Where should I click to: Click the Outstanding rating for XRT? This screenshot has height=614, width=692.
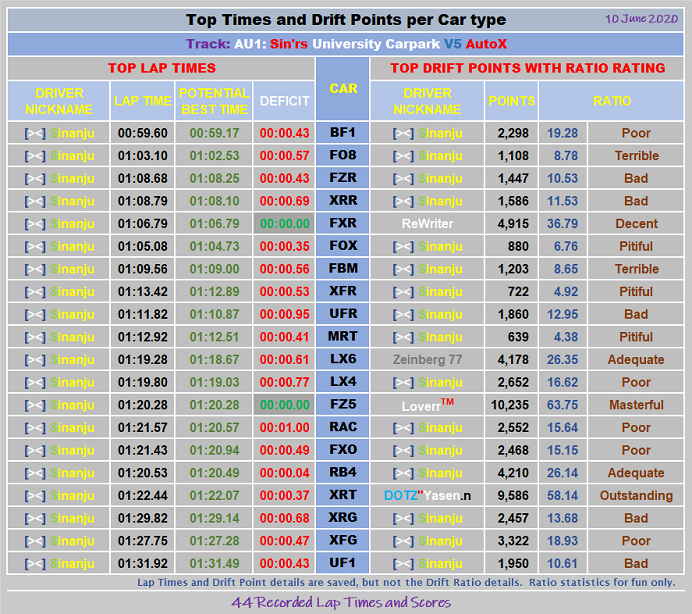tap(636, 496)
